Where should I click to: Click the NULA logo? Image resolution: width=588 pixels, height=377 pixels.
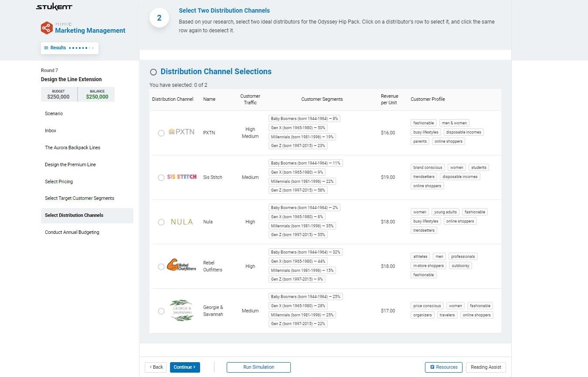click(x=181, y=222)
